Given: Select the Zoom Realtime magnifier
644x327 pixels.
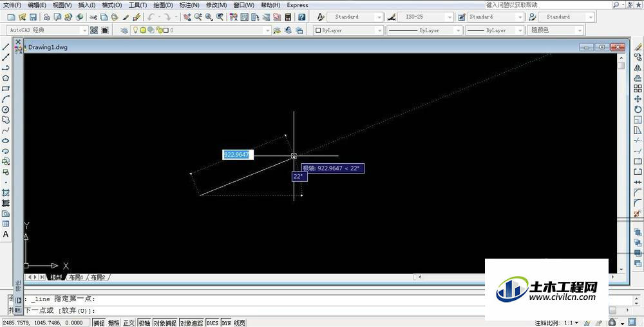Looking at the screenshot, I should coord(198,17).
